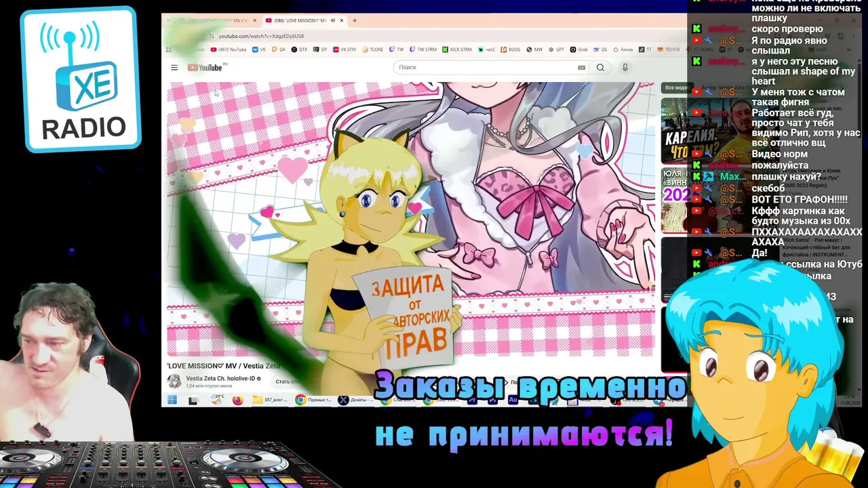Switch to the 'Донаты' taskbar window
Image resolution: width=868 pixels, height=488 pixels.
[x=357, y=400]
